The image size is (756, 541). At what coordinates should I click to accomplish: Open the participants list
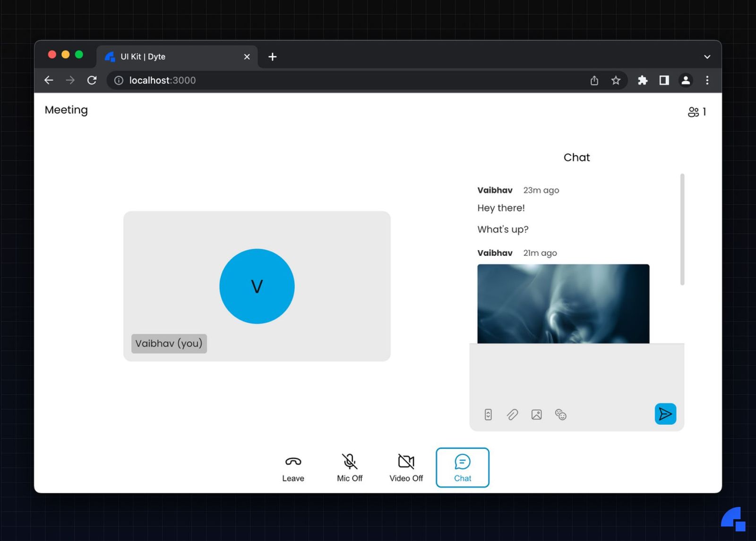coord(694,112)
